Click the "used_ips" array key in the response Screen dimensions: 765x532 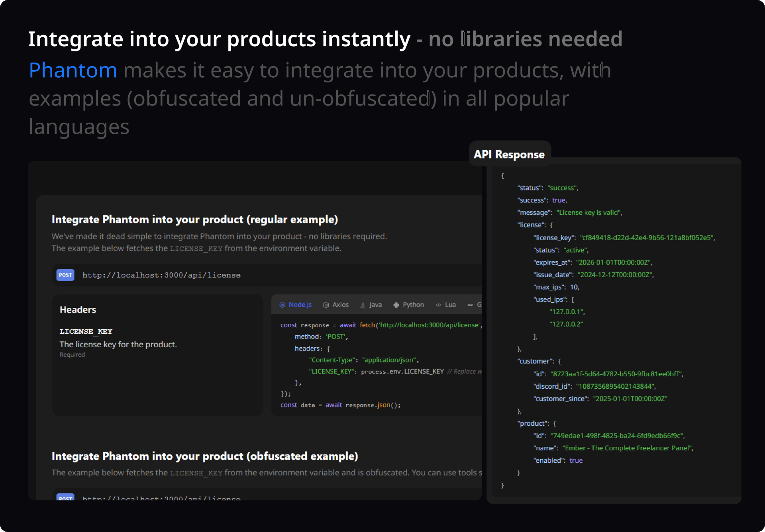tap(550, 299)
